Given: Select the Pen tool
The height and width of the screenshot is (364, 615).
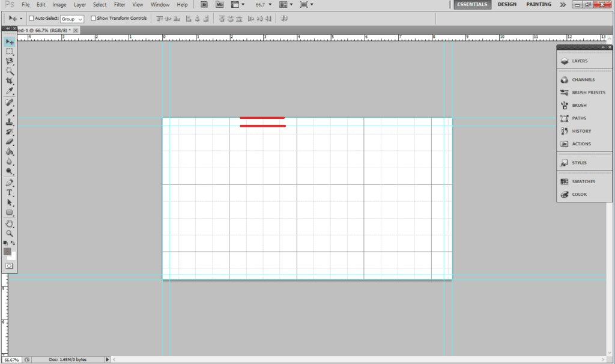Looking at the screenshot, I should 10,183.
